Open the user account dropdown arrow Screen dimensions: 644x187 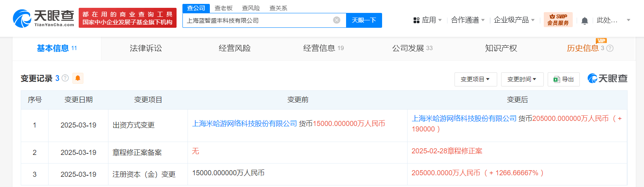(628, 20)
